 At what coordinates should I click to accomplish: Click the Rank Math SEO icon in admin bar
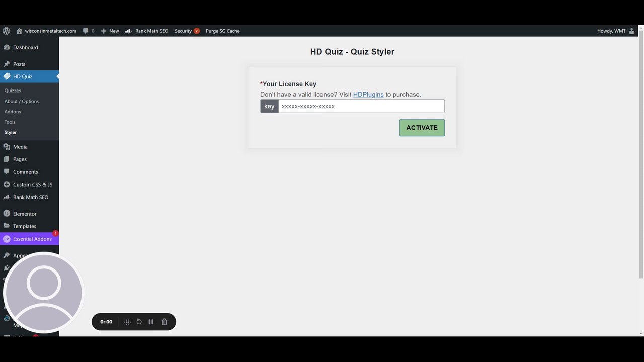(128, 31)
